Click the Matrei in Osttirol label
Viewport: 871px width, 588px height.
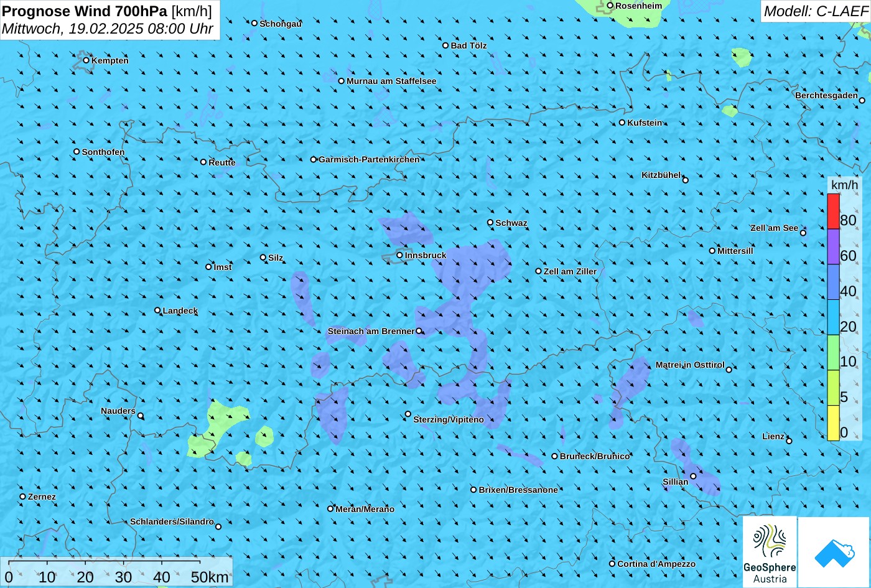(690, 365)
